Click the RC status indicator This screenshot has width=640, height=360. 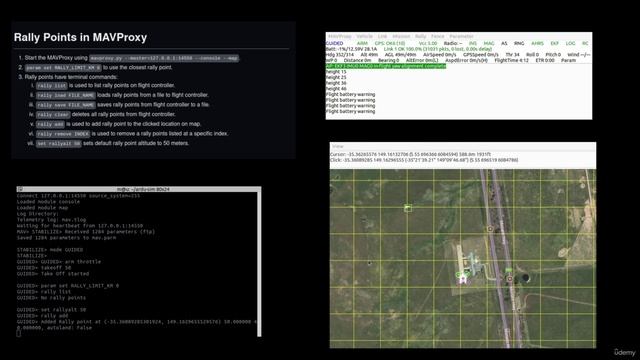[585, 43]
